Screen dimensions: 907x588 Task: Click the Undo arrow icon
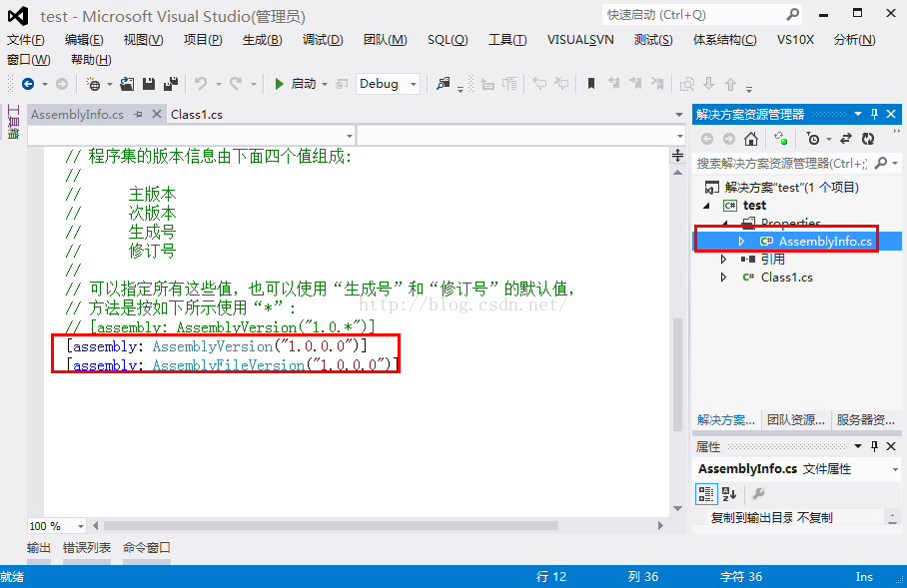coord(200,85)
